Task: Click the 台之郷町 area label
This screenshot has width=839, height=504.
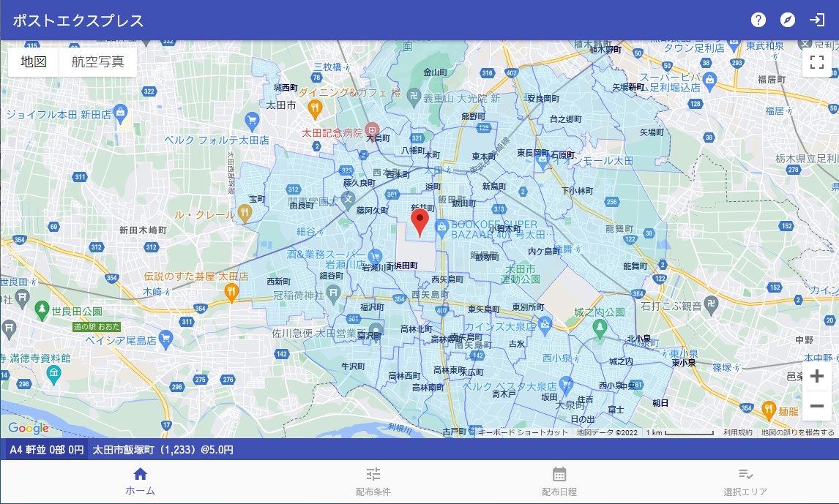Action: (565, 119)
